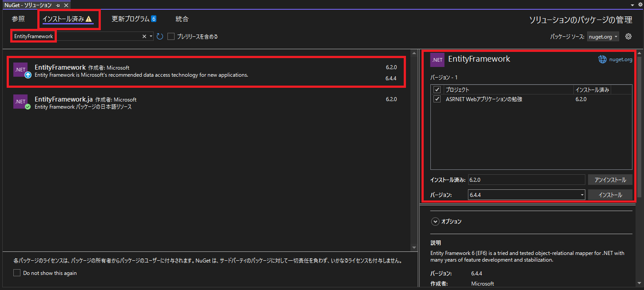
Task: Click the details pane scrollbar up arrow
Action: pyautogui.click(x=639, y=52)
